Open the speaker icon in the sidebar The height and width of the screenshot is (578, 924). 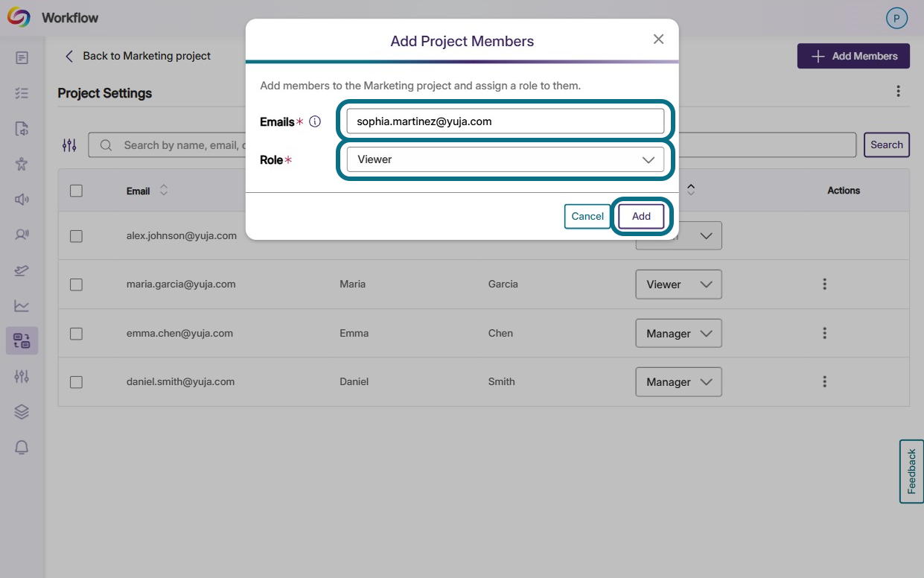22,199
